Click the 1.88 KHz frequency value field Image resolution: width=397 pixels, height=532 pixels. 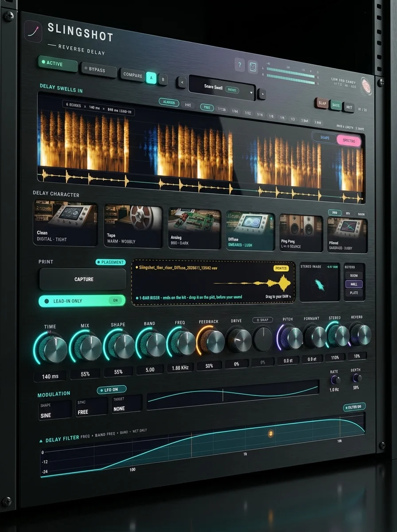[x=180, y=367]
